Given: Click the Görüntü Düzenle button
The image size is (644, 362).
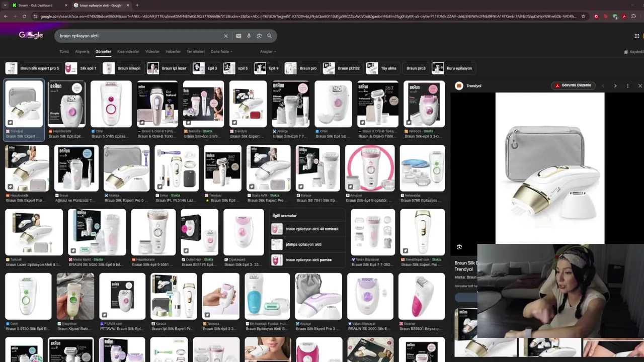Looking at the screenshot, I should (573, 85).
